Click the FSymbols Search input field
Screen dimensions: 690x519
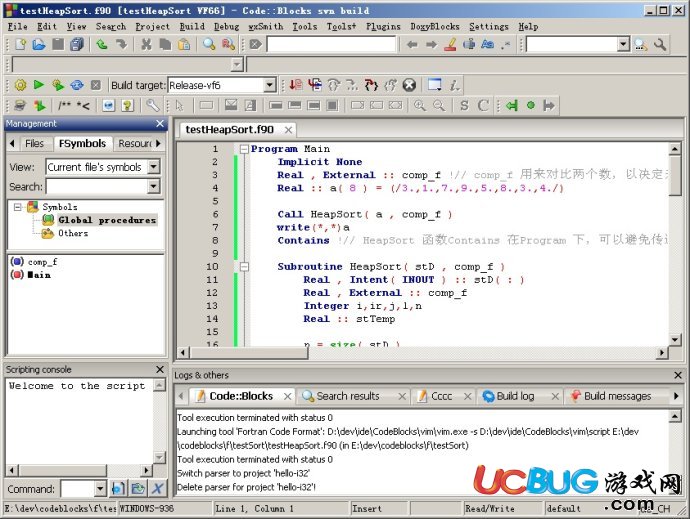pos(97,187)
